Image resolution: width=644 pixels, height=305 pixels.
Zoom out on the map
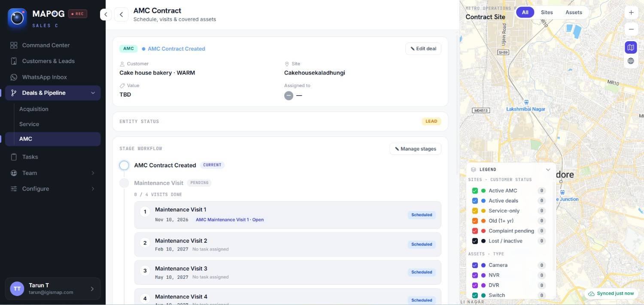point(631,29)
